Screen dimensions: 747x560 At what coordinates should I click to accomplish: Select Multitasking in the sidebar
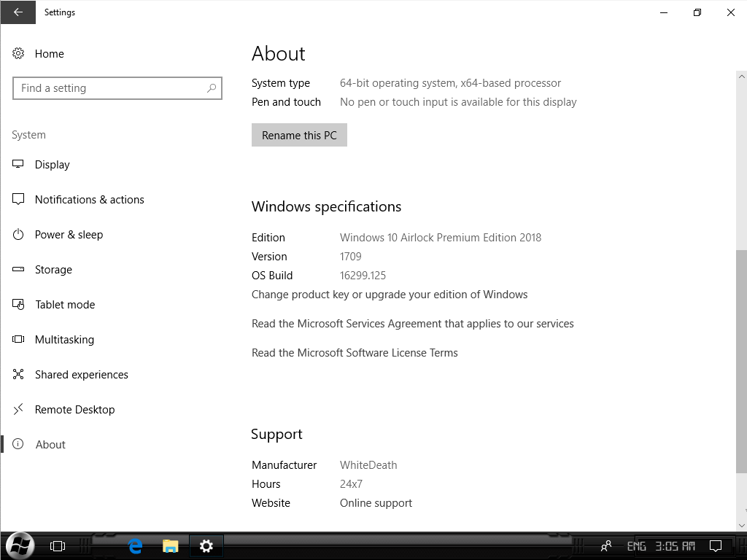point(64,340)
